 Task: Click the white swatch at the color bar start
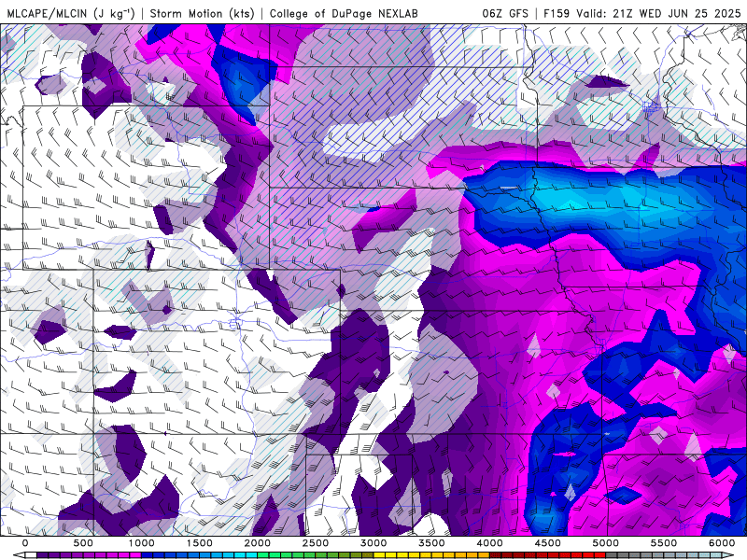[x=31, y=555]
